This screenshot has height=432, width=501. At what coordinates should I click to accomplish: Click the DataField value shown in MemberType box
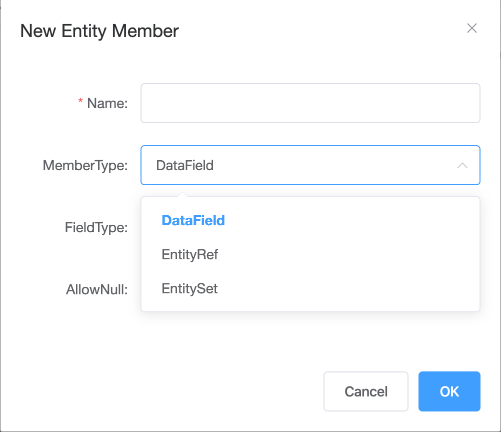coord(185,165)
